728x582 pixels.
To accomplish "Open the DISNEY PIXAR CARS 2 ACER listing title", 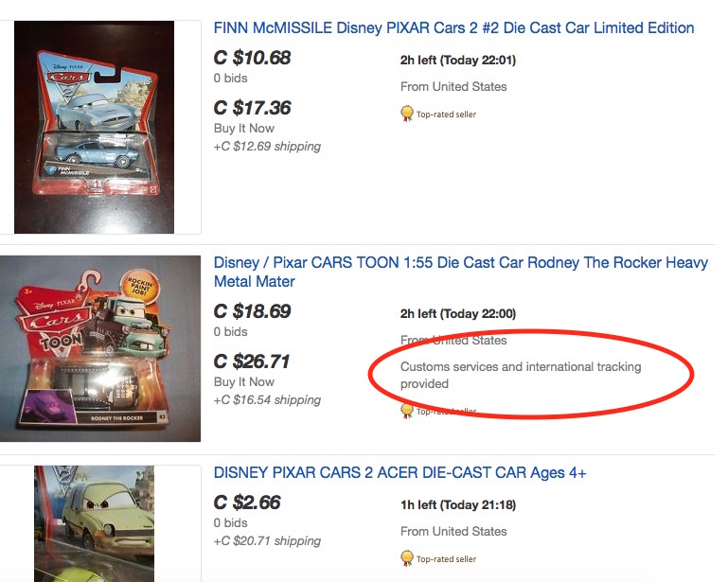I will point(400,473).
